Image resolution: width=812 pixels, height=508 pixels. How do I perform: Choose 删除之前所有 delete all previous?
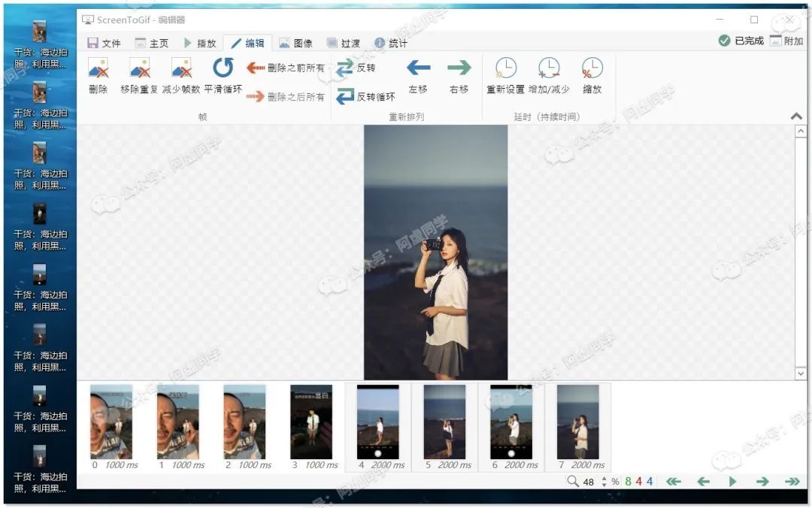pyautogui.click(x=286, y=68)
